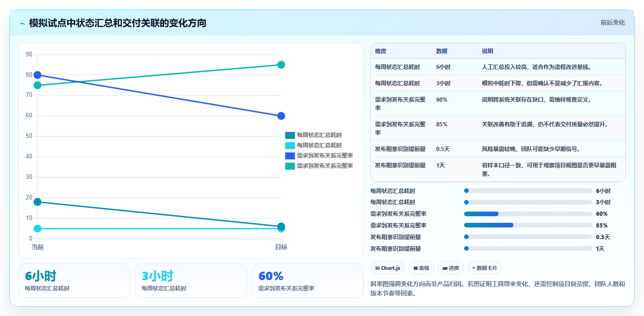Click the 85% progress value label
This screenshot has height=316, width=644.
pyautogui.click(x=602, y=226)
